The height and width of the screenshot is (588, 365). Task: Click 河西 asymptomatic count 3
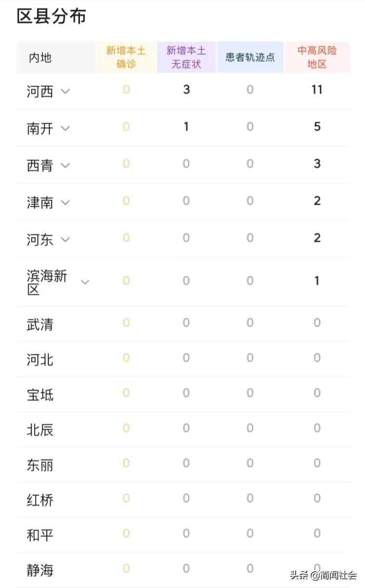tap(186, 90)
